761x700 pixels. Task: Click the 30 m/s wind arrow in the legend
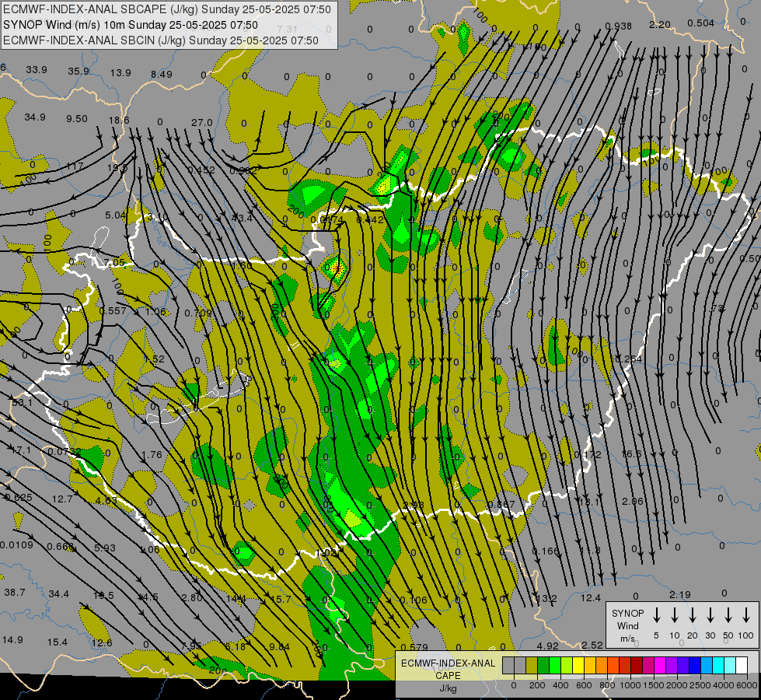(710, 615)
